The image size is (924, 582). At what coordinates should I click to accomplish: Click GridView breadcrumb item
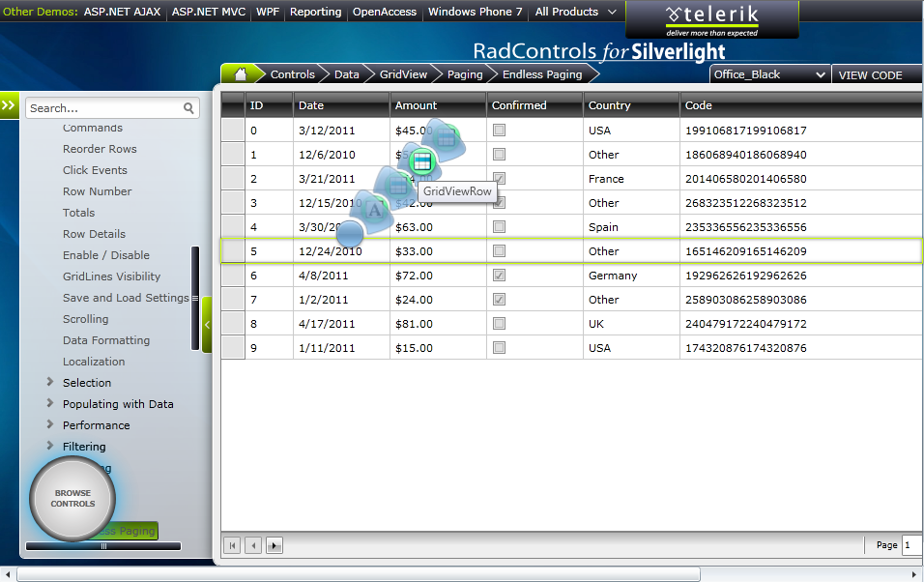pos(403,74)
